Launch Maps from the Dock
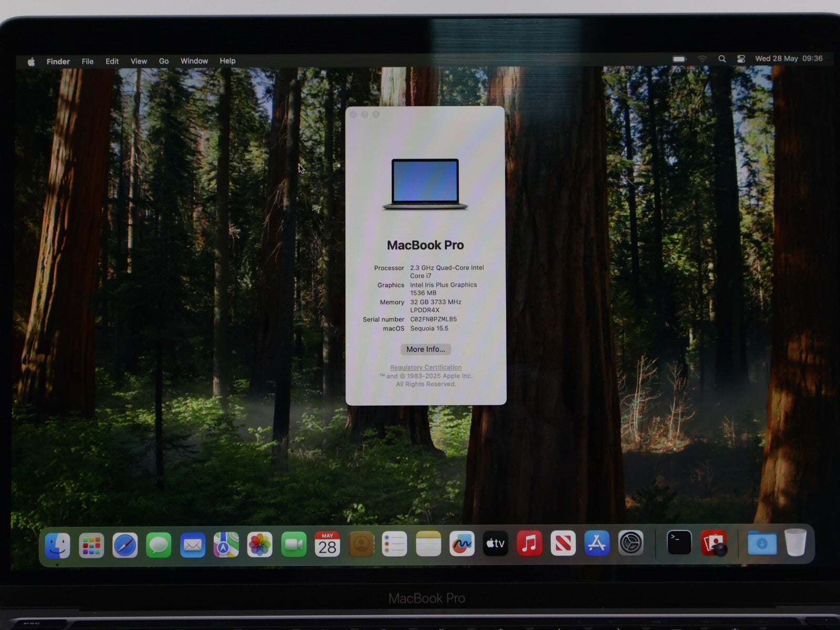 coord(226,545)
